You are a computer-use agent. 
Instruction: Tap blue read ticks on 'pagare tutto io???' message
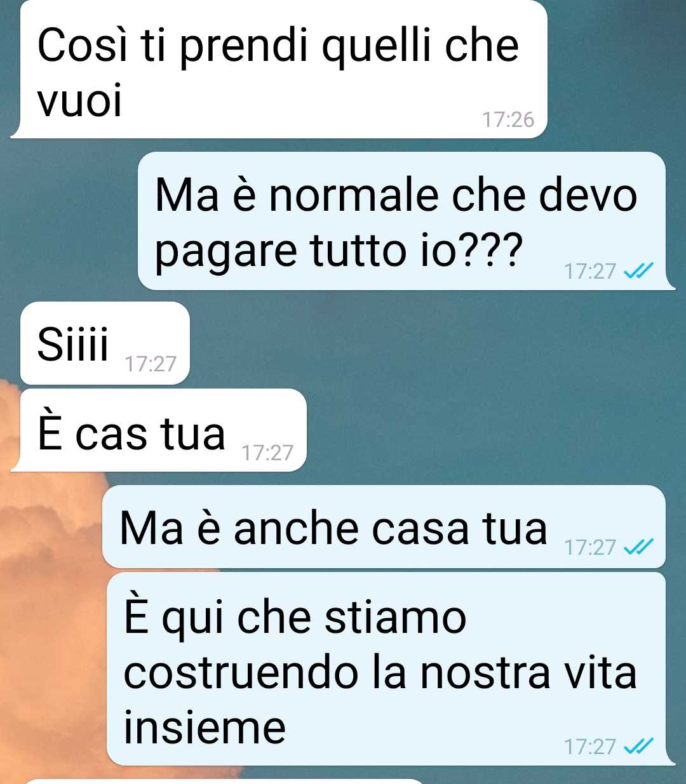638,272
